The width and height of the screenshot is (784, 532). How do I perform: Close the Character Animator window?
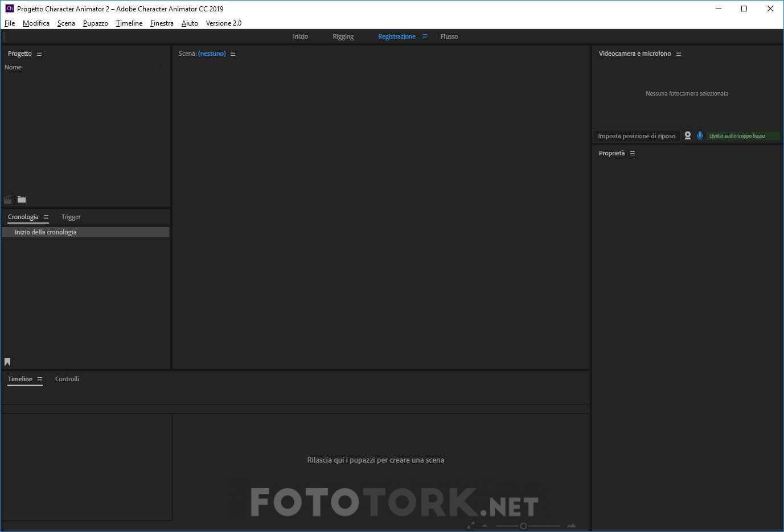coord(770,9)
